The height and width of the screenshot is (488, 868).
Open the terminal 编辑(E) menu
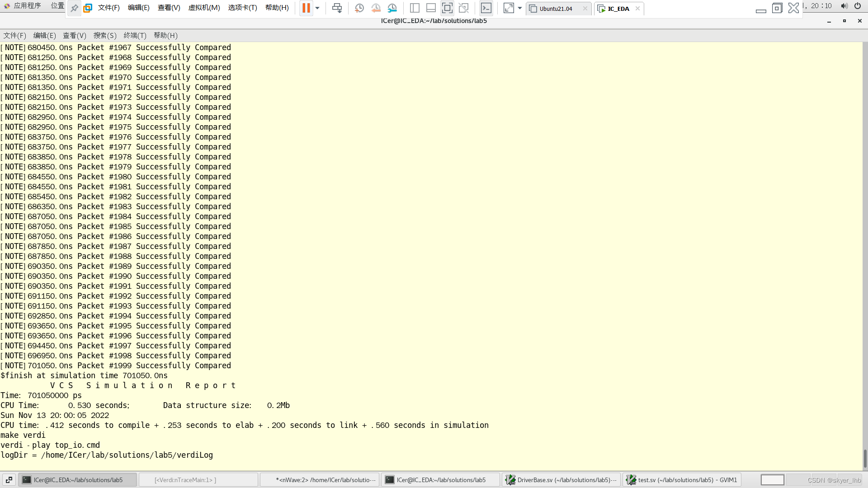(x=44, y=35)
